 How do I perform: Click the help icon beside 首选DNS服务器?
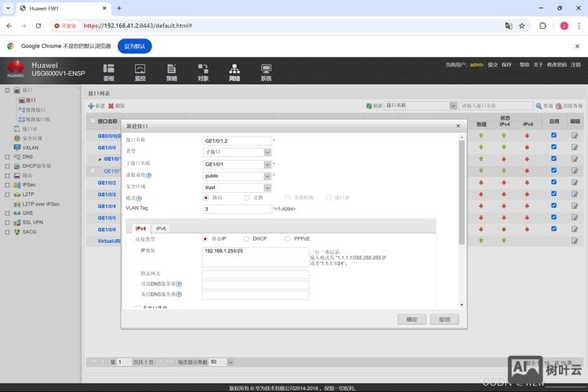click(x=179, y=284)
